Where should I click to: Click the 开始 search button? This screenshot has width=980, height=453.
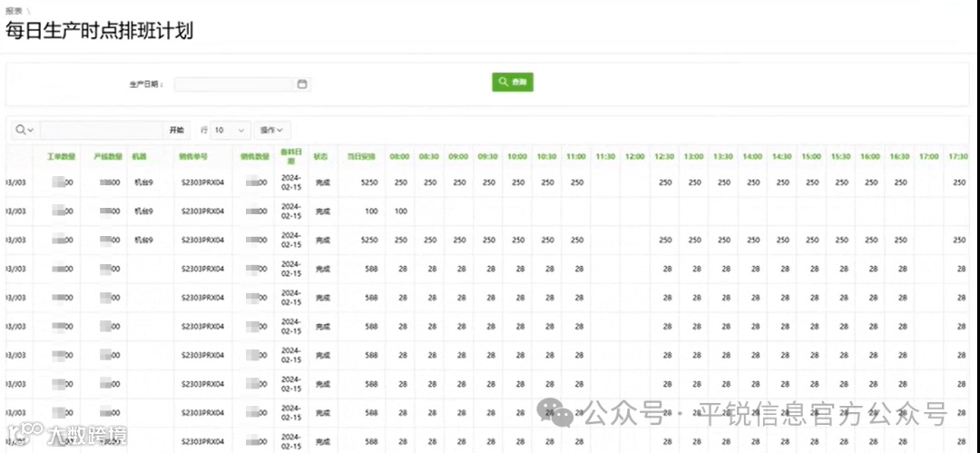tap(177, 130)
